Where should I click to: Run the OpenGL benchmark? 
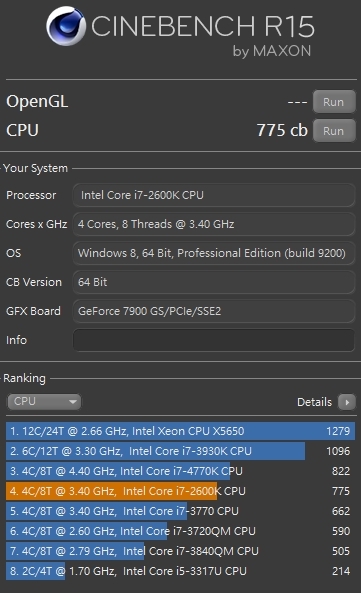pyautogui.click(x=334, y=102)
